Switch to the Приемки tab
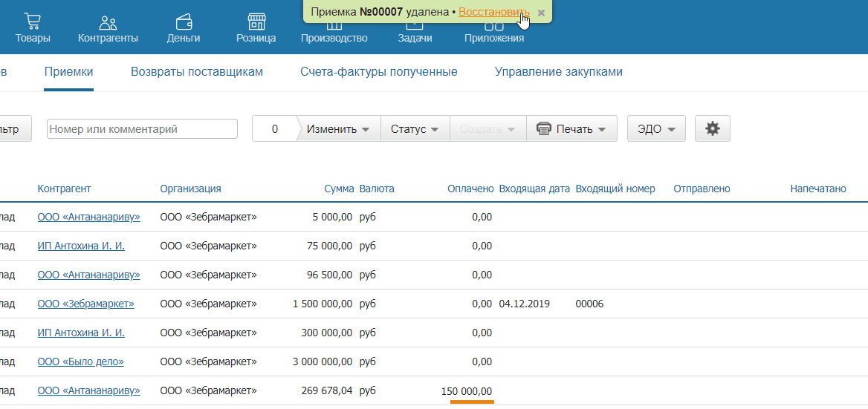This screenshot has height=409, width=868. 68,72
